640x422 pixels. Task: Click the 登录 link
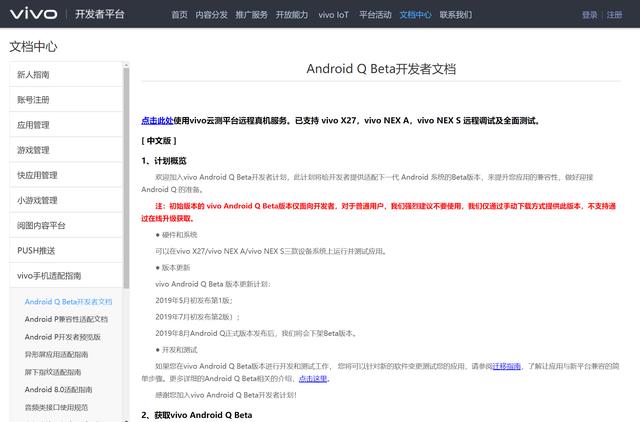click(x=589, y=15)
